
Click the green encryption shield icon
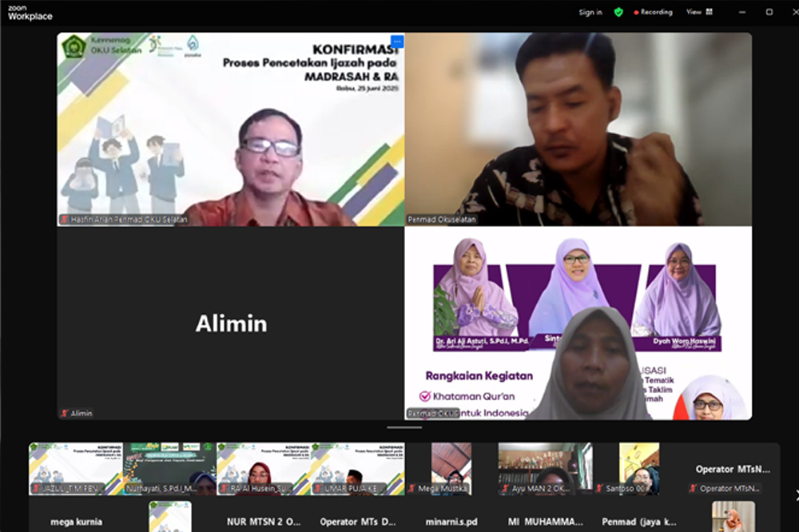tap(618, 12)
